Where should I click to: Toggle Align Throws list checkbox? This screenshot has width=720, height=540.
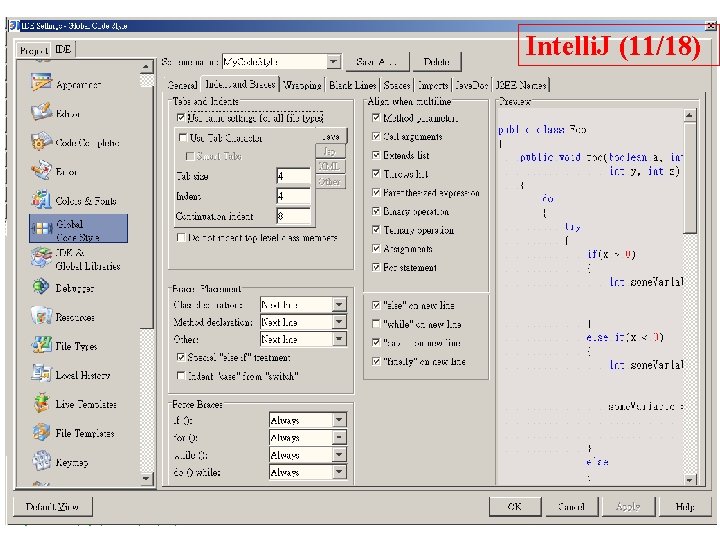coord(376,174)
